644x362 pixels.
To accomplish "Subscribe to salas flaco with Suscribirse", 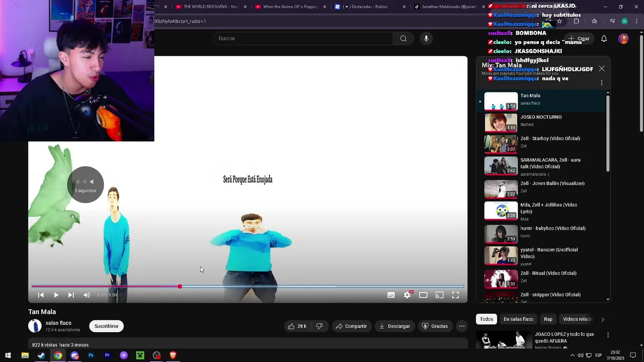I will [x=106, y=326].
